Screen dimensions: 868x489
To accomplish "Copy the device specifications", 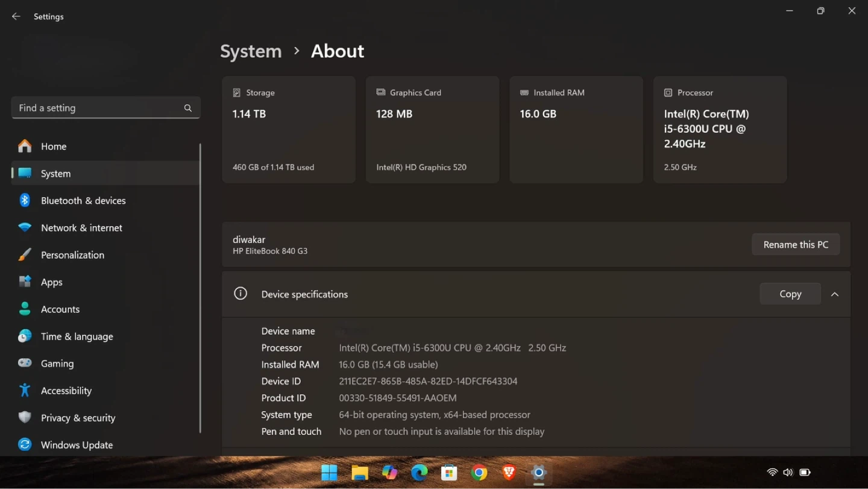I will [790, 294].
